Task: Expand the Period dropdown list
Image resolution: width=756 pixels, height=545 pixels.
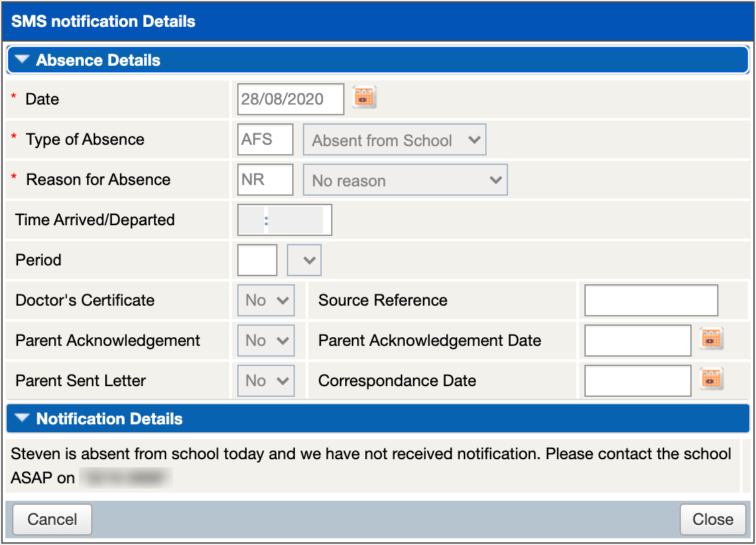Action: pos(304,260)
